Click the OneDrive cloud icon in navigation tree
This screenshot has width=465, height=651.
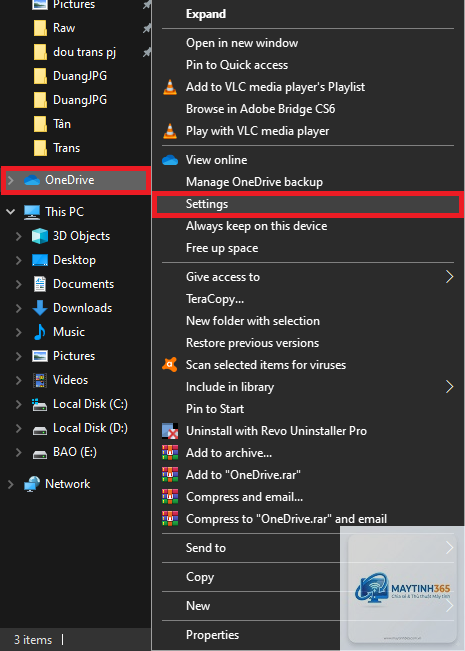[x=32, y=180]
